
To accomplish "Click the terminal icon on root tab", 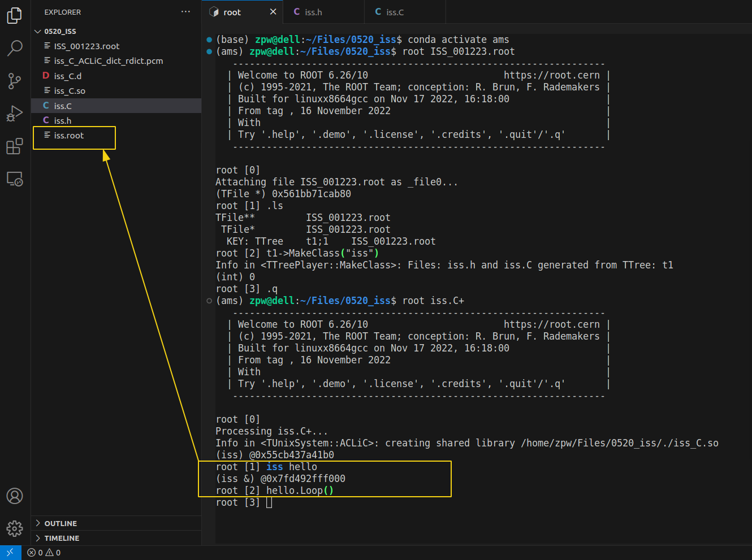I will 214,12.
